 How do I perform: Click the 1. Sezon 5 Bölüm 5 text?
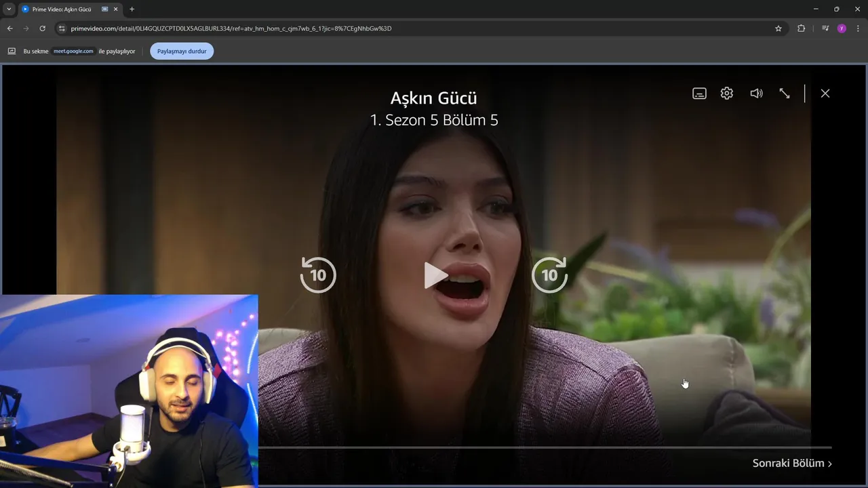(x=434, y=120)
